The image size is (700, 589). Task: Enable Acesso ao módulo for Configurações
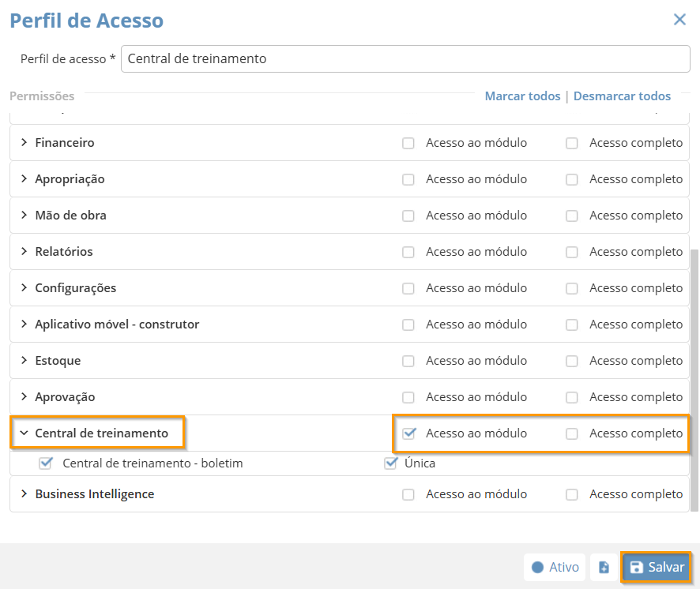408,289
